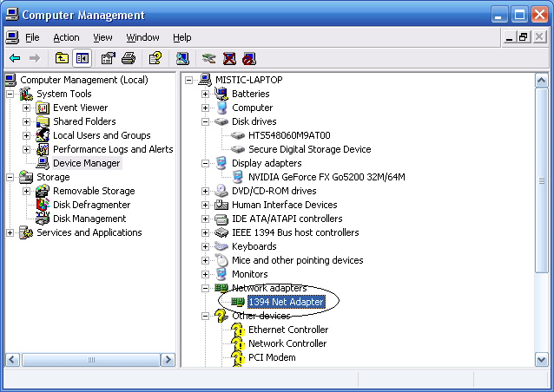This screenshot has height=392, width=554.
Task: Click the left pane horizontal scrollbar thumb
Action: coord(91,360)
